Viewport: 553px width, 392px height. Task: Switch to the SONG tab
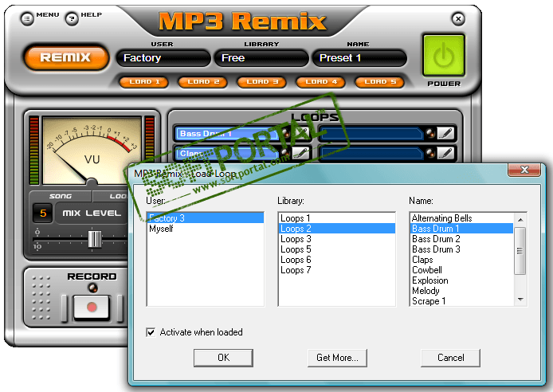61,196
